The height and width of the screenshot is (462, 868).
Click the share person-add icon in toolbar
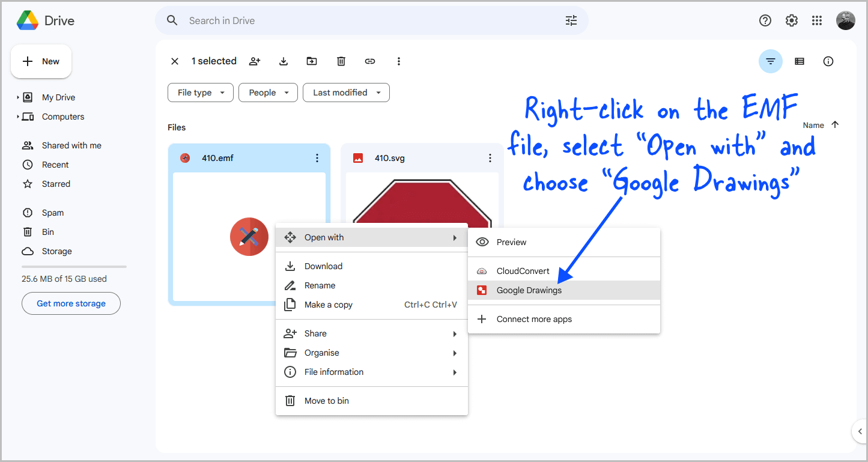point(255,61)
